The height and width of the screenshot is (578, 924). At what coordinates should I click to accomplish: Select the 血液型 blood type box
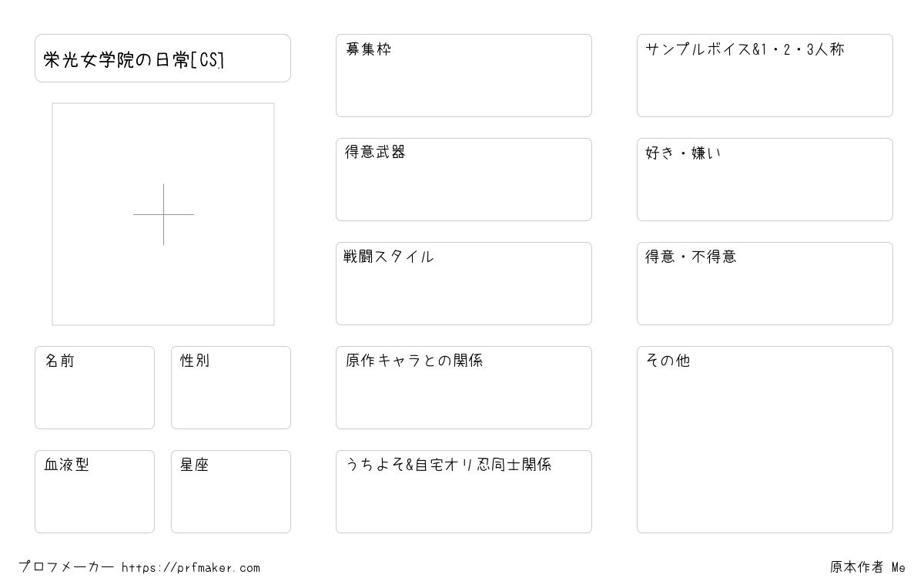tap(95, 492)
